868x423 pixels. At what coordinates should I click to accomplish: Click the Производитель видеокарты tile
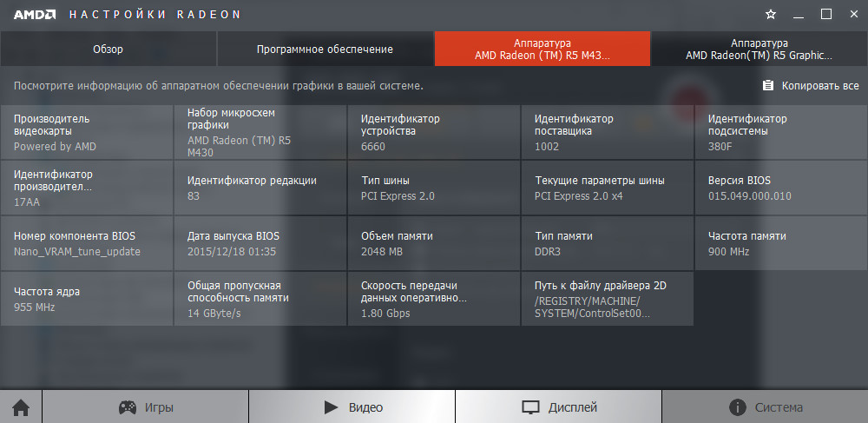point(86,132)
